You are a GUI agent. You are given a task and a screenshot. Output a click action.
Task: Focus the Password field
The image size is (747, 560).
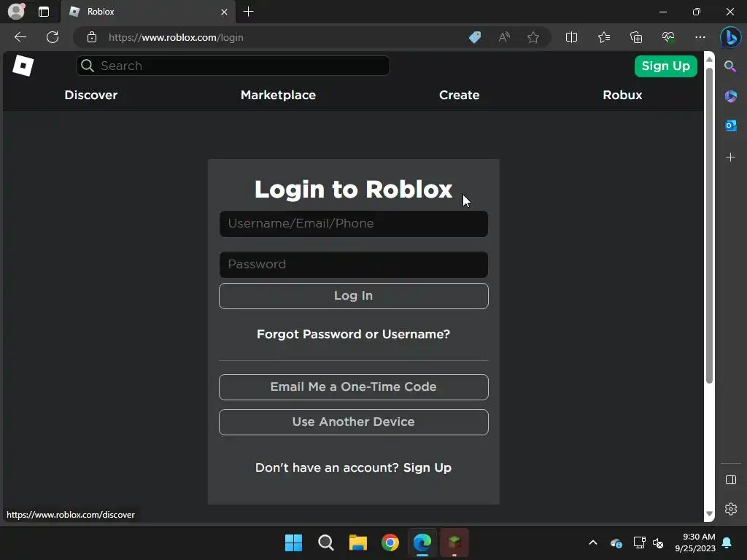[354, 264]
